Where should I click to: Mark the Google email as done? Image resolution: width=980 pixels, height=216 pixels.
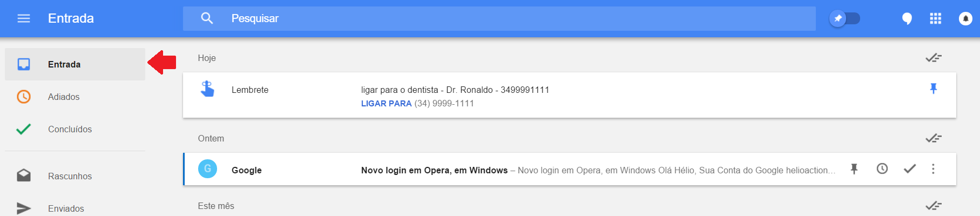(x=910, y=168)
